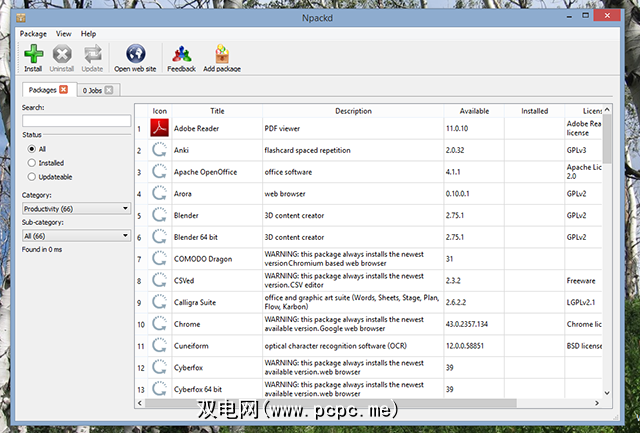Click the horizontal scrollbar left arrow
This screenshot has height=433, width=640.
point(140,403)
